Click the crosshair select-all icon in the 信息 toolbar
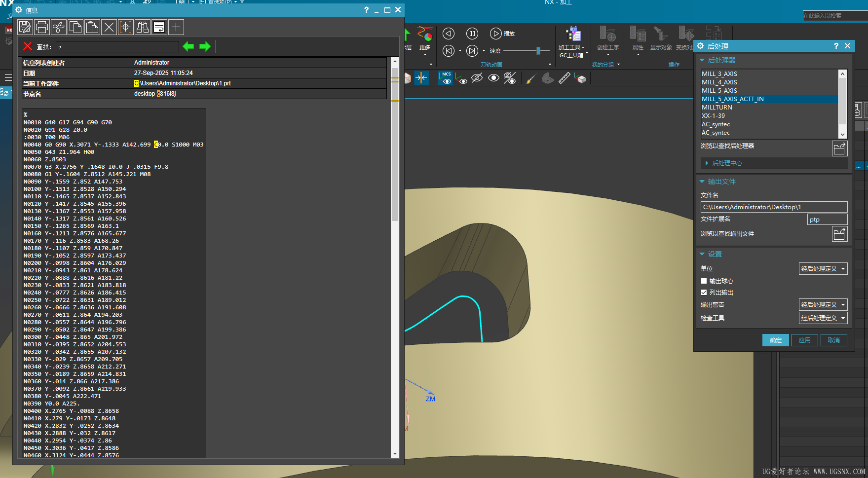 tap(126, 27)
